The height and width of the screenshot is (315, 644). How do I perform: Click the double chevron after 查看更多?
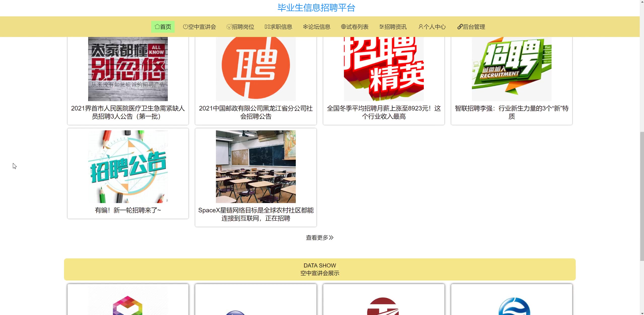pos(331,238)
